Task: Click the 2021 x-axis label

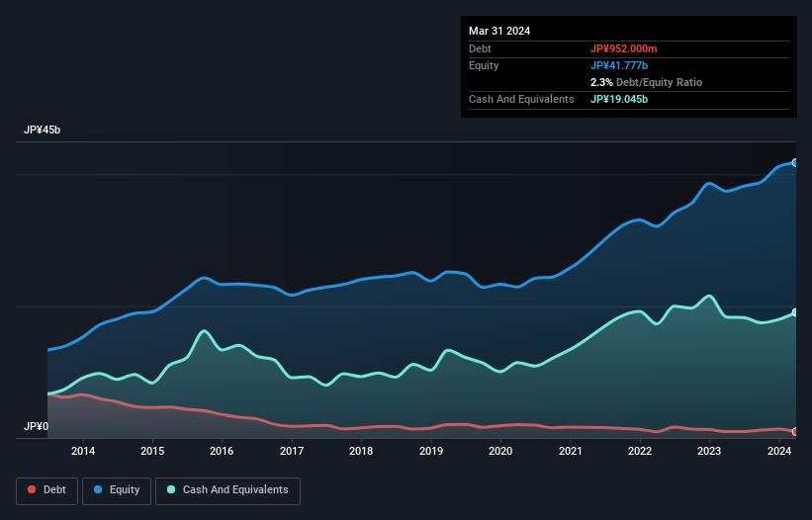Action: pyautogui.click(x=570, y=451)
